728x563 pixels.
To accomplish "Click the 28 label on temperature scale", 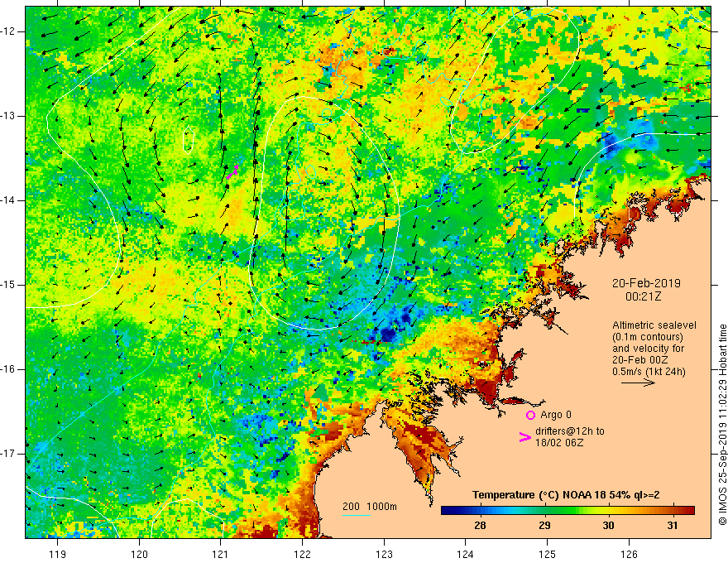I will point(480,526).
